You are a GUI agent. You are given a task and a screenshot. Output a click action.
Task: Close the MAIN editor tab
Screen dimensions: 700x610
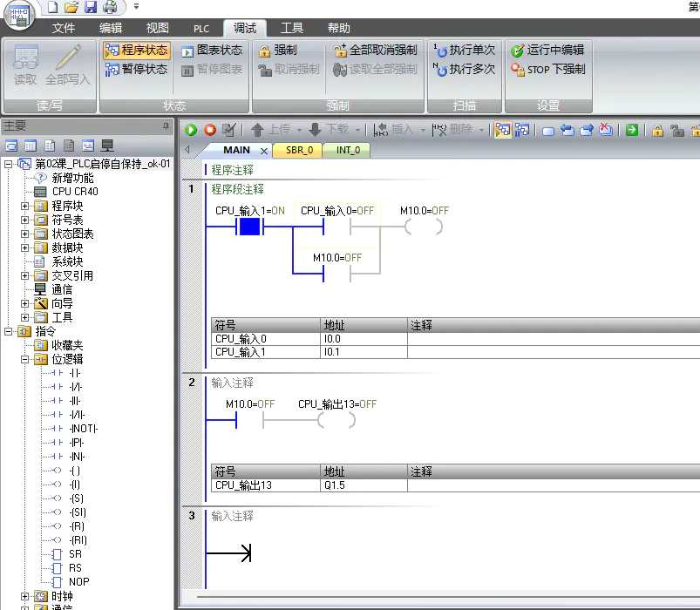tap(264, 151)
